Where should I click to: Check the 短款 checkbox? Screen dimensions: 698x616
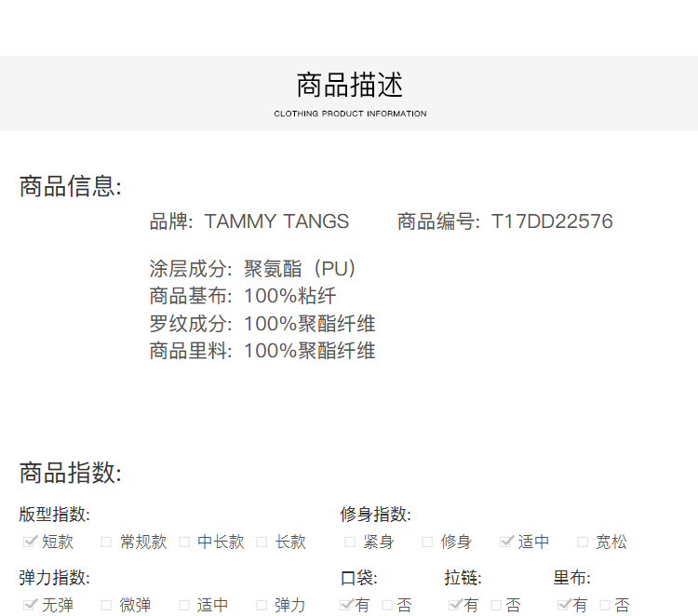tap(30, 542)
